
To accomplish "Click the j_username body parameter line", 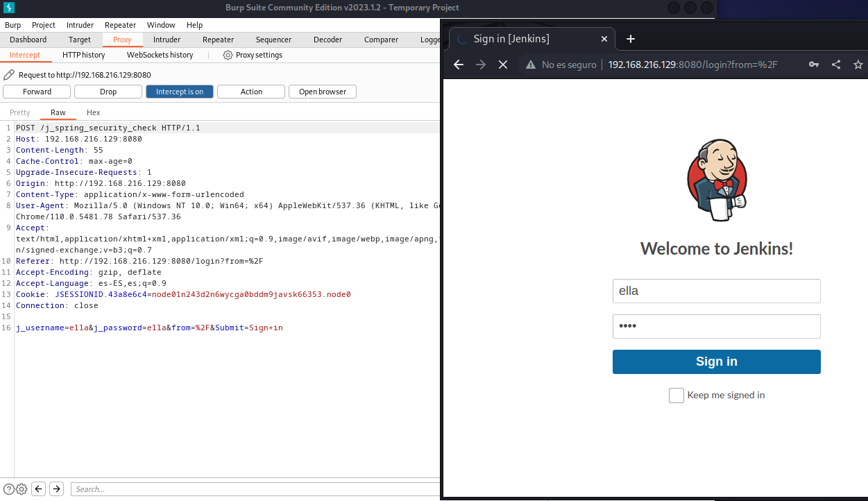I will tap(149, 328).
